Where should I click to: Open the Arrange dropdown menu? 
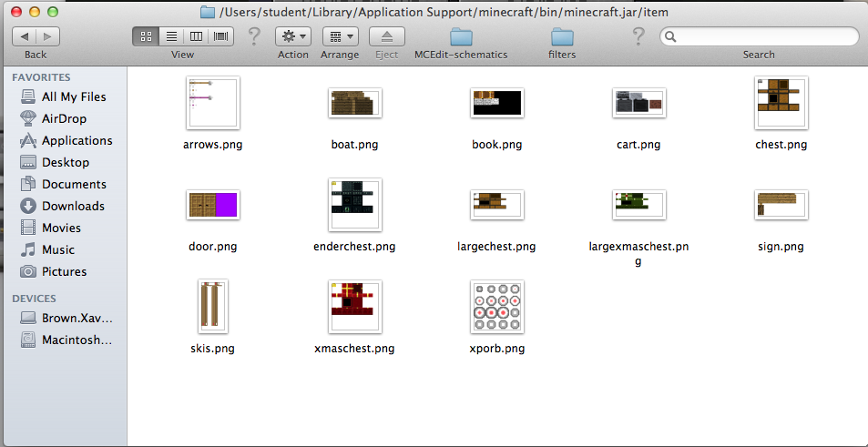click(341, 37)
